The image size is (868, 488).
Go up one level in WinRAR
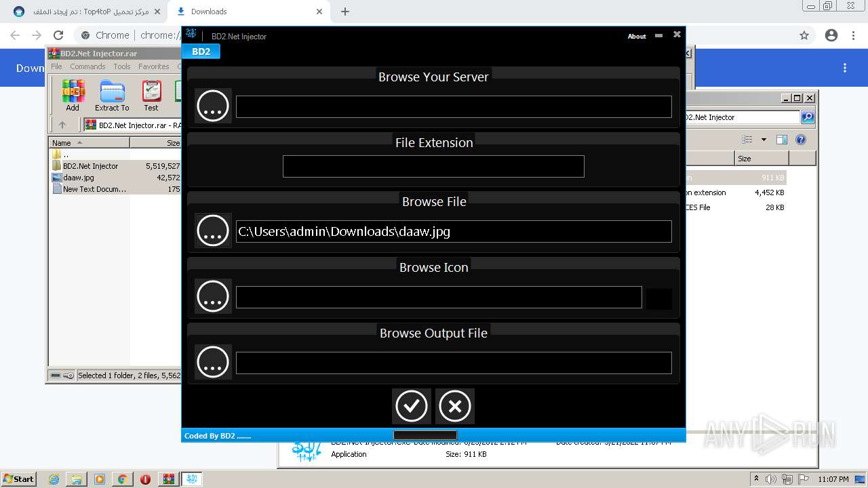tap(62, 125)
